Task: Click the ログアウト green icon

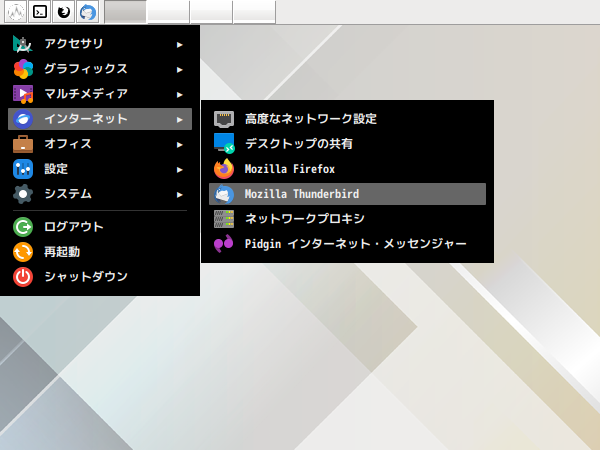Action: [x=23, y=227]
